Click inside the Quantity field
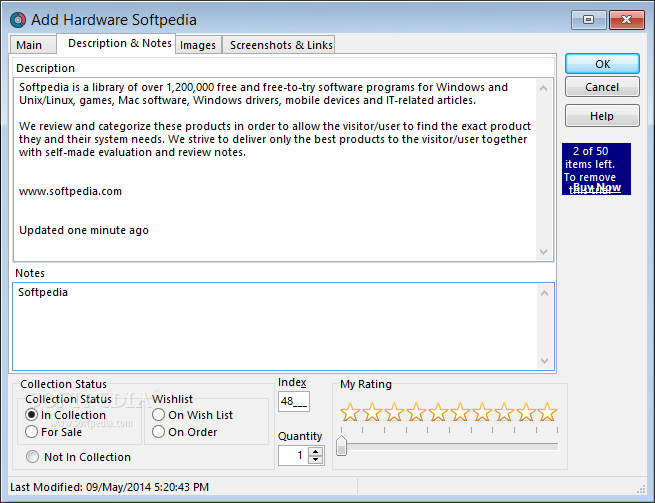This screenshot has width=655, height=503. pos(293,455)
